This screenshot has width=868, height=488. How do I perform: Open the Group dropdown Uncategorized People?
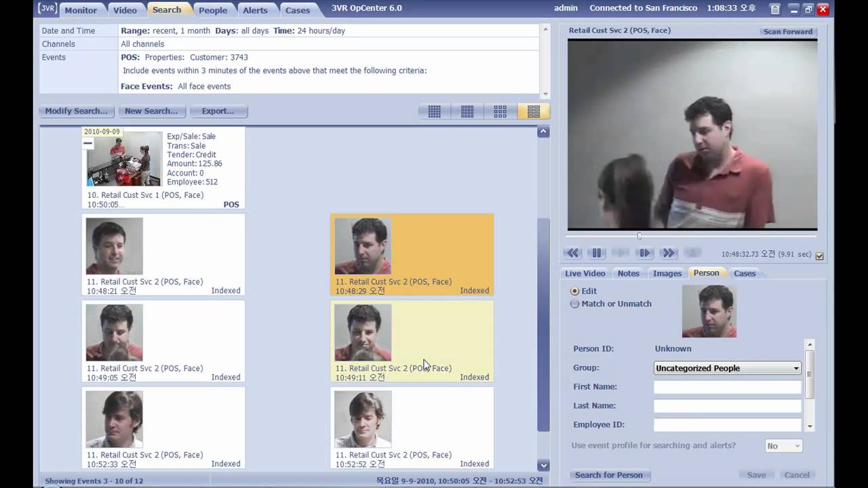(x=728, y=368)
